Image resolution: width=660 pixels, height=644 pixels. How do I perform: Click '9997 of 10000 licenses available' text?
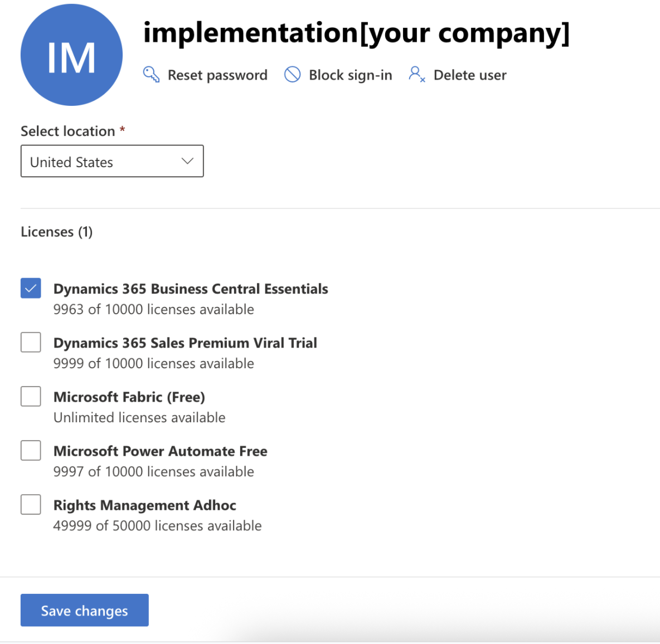(x=154, y=471)
